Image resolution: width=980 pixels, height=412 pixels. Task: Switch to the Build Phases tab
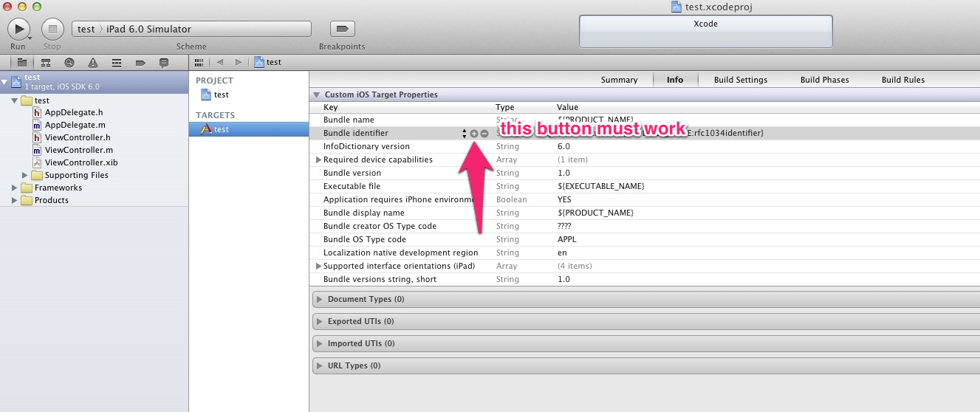[x=825, y=80]
